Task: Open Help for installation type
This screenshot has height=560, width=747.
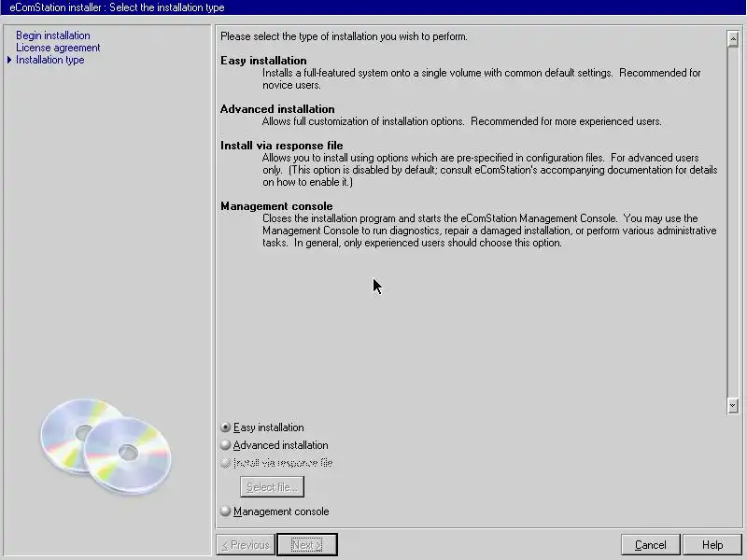Action: tap(712, 544)
